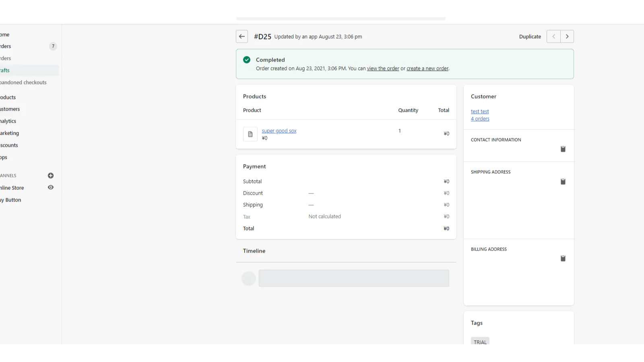Click the add sales channel plus icon
This screenshot has width=644, height=362.
point(51,176)
